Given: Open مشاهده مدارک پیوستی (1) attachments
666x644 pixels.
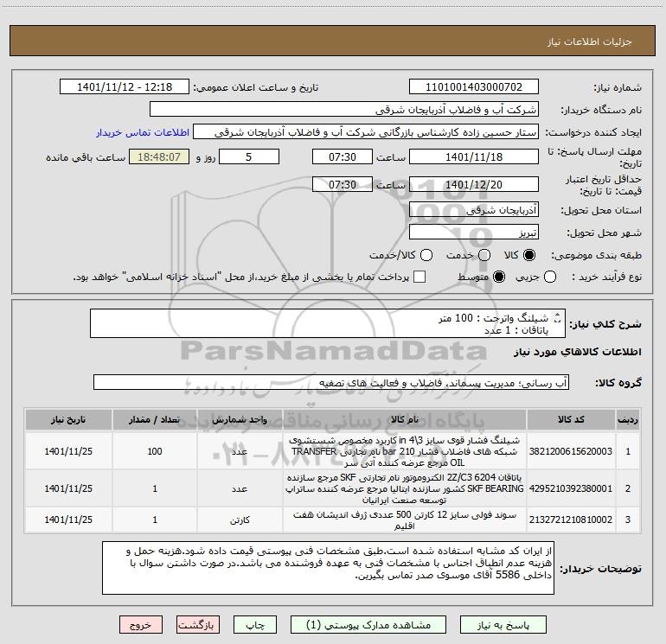Looking at the screenshot, I should [x=368, y=625].
